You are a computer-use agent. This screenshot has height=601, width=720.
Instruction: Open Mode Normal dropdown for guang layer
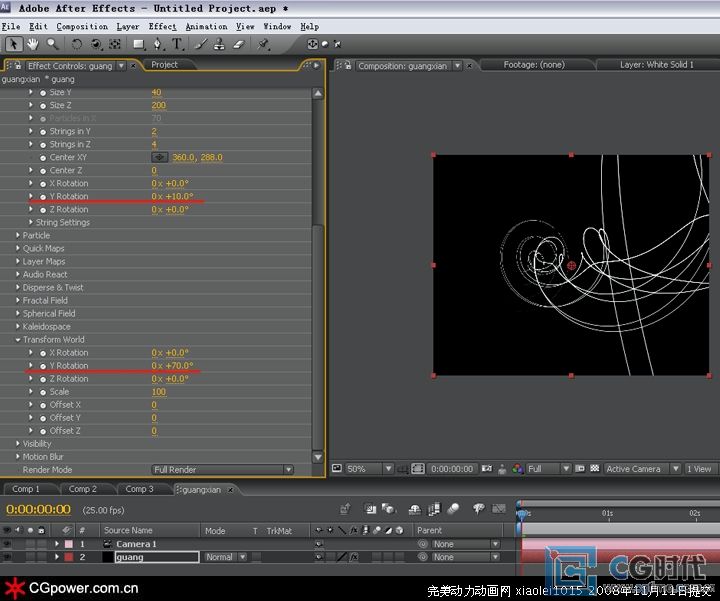point(225,557)
